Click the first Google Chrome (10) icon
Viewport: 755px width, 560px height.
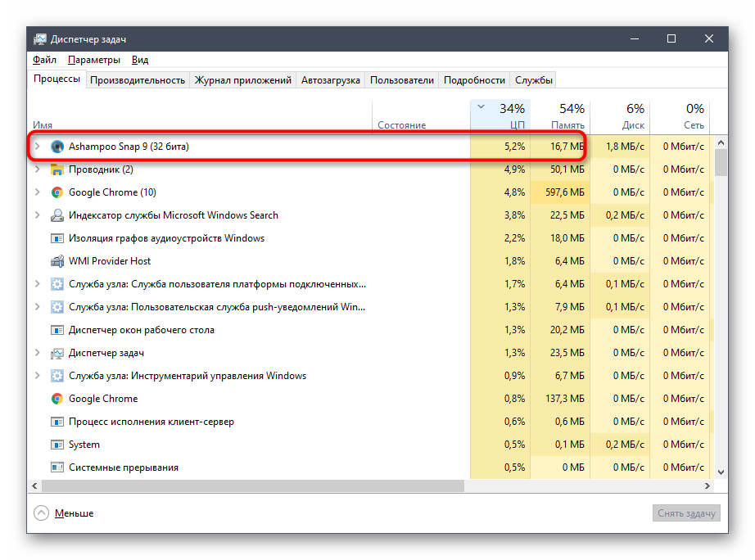pyautogui.click(x=57, y=192)
